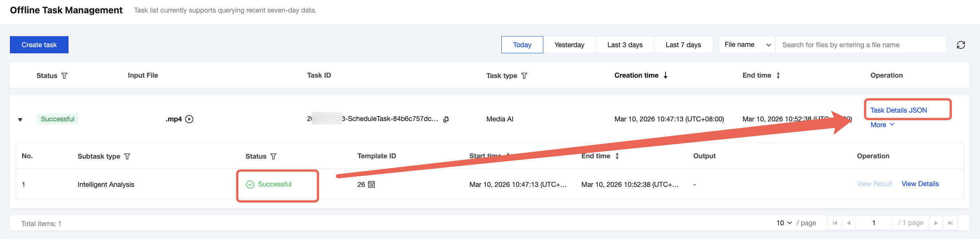Open the Task type filter icon
Image resolution: width=980 pixels, height=239 pixels.
[524, 76]
